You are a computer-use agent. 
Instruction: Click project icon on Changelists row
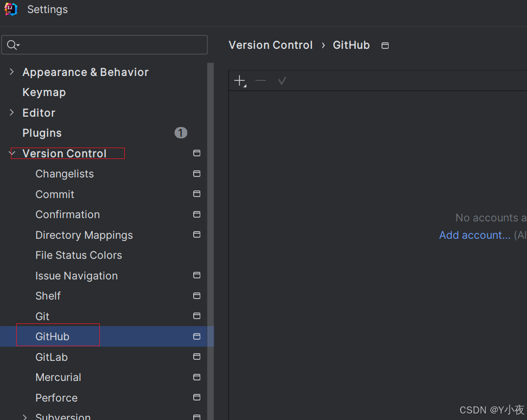[196, 174]
